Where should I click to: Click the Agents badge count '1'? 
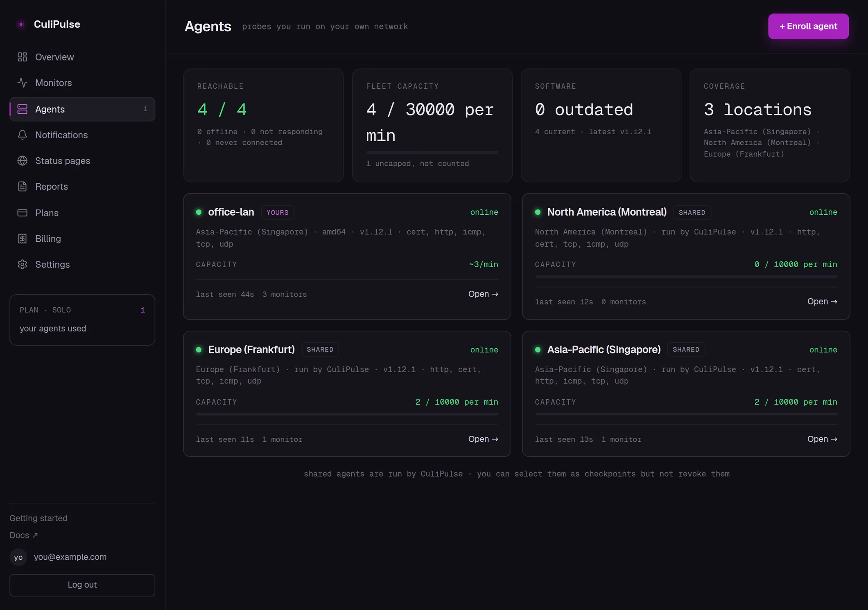[145, 109]
